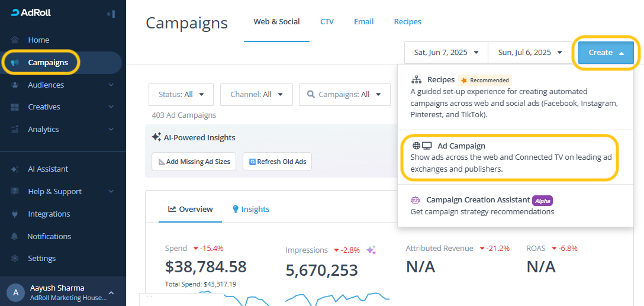Click the Refresh Old Ads button
Screen dimensions: 644x306
tap(277, 162)
